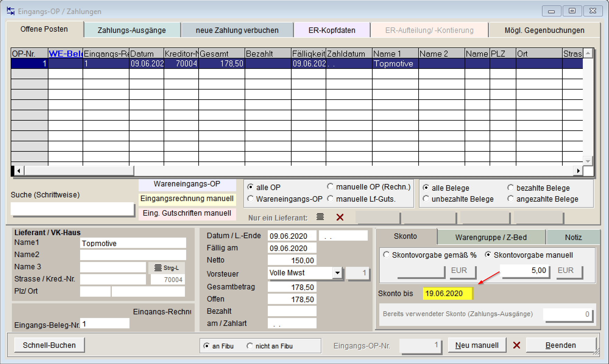Switch to the Skonto tab

point(405,236)
